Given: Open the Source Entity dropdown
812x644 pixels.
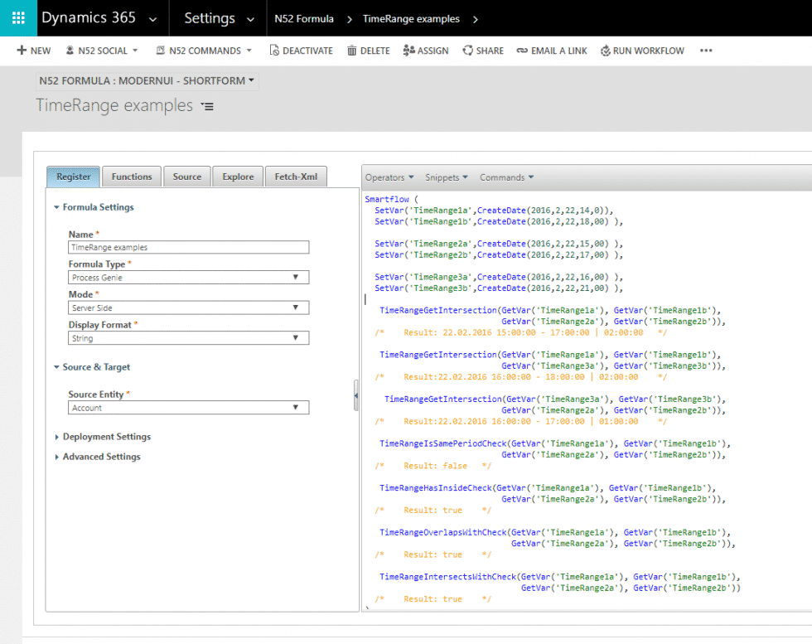Looking at the screenshot, I should pos(189,408).
